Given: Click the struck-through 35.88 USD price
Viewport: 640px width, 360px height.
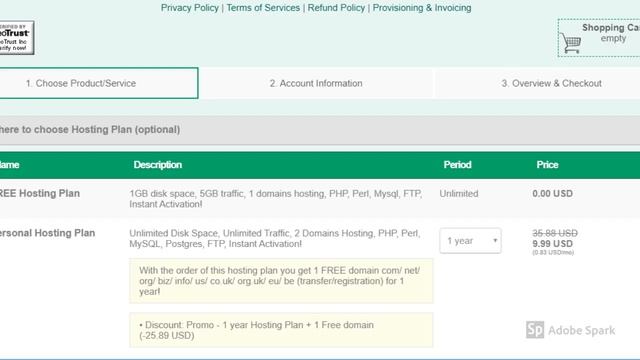Looking at the screenshot, I should [555, 233].
